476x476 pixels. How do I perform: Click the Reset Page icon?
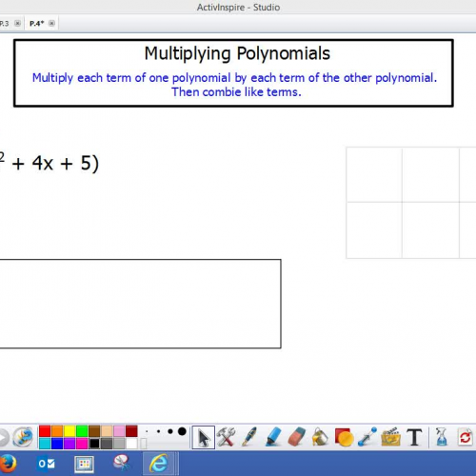point(466,437)
